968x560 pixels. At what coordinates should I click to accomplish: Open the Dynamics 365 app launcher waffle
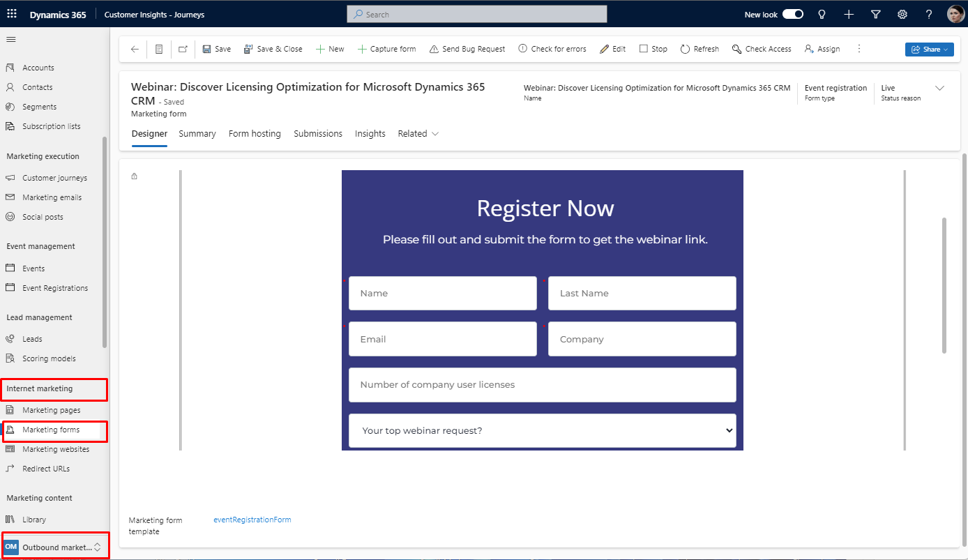[12, 14]
